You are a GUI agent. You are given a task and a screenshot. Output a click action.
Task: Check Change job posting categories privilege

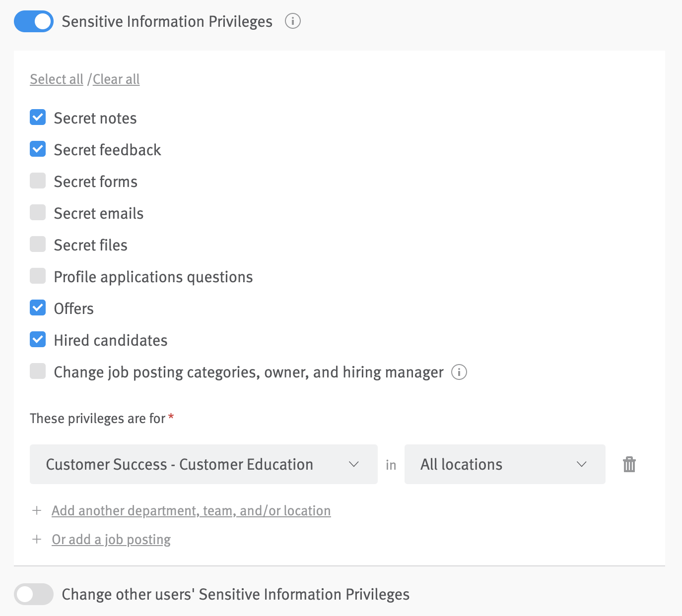tap(37, 371)
